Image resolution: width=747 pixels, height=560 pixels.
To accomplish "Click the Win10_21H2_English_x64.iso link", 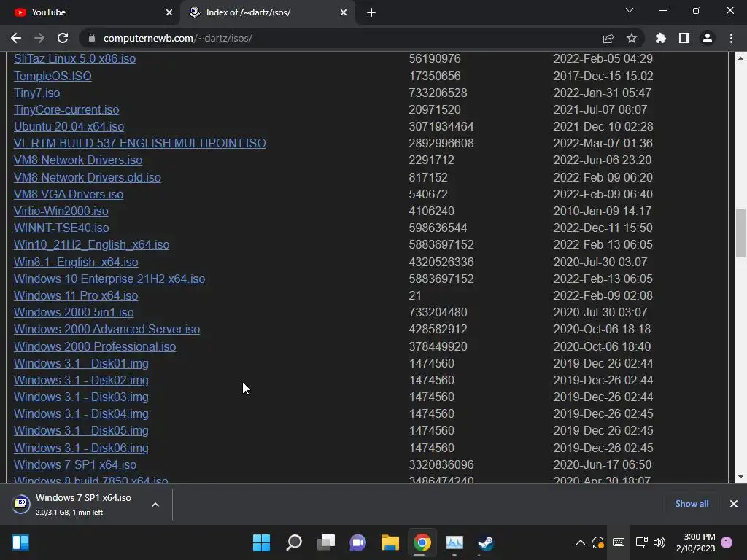I will (91, 244).
